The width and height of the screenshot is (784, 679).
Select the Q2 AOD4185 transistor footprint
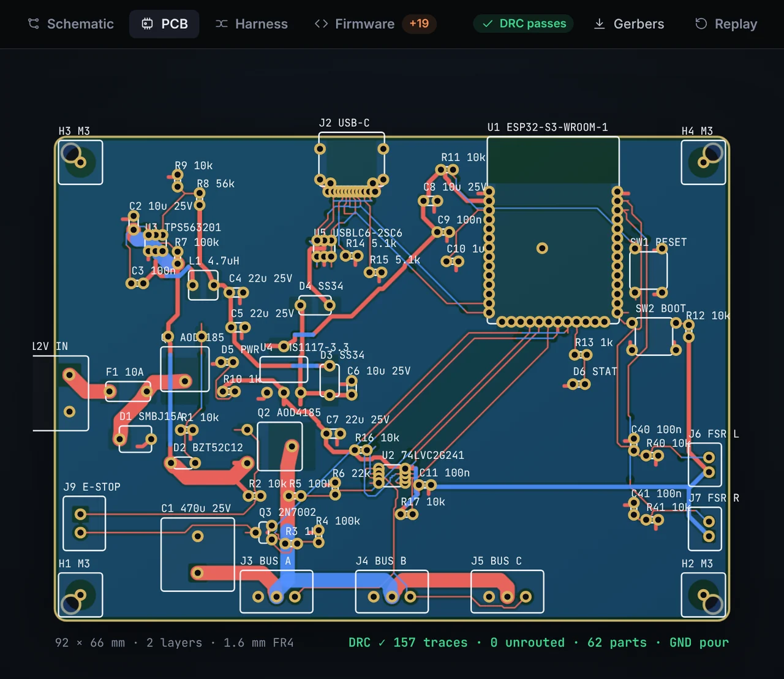tap(280, 447)
